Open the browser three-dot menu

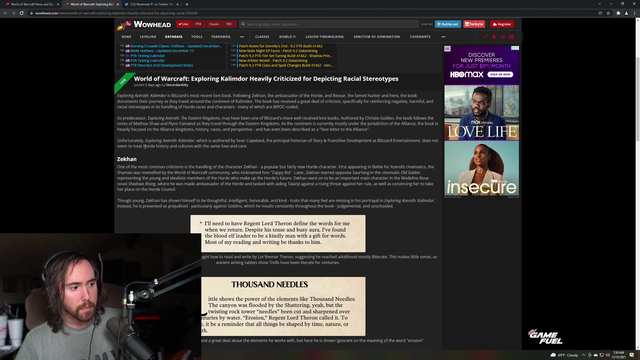(x=635, y=13)
